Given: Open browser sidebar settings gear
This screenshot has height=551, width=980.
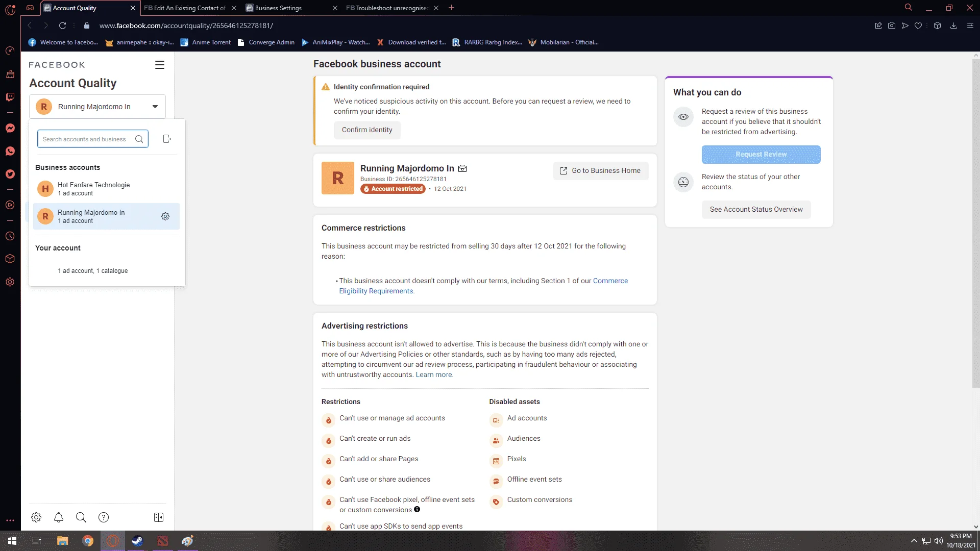Looking at the screenshot, I should (10, 282).
